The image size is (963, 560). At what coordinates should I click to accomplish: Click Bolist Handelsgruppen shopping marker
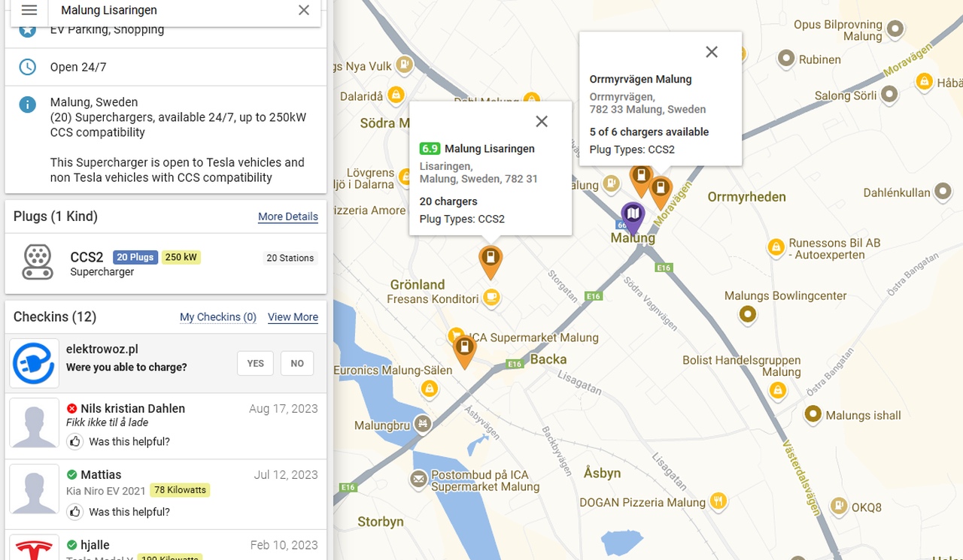[778, 390]
